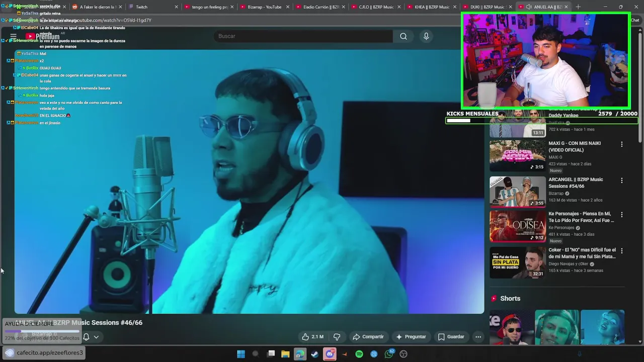Click the YouTube search magnifier button
Screen dimensions: 644x362
403,36
